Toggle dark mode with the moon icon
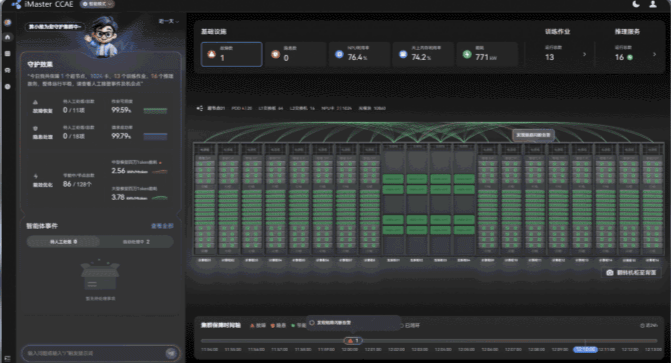 [636, 4]
